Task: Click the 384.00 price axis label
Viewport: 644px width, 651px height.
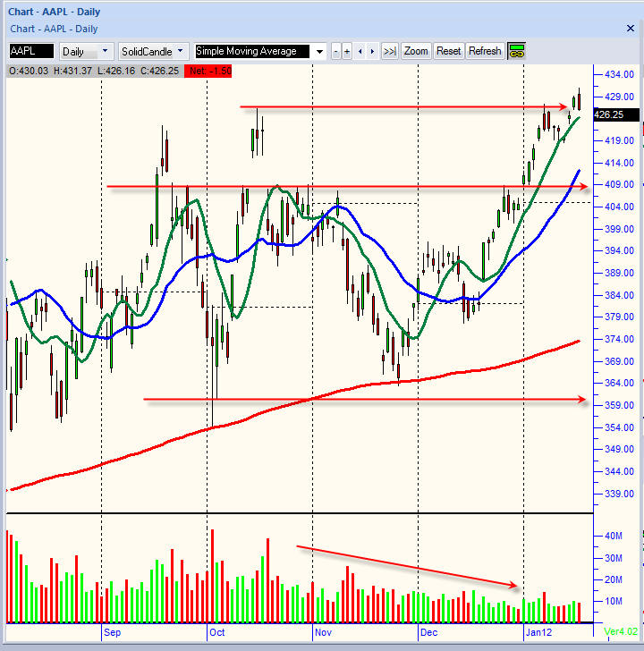Action: pyautogui.click(x=619, y=295)
